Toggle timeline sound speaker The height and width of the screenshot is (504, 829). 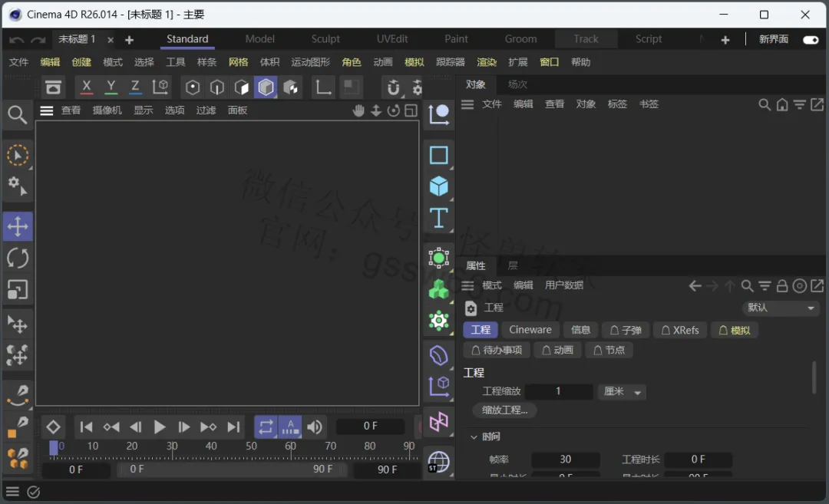coord(314,427)
